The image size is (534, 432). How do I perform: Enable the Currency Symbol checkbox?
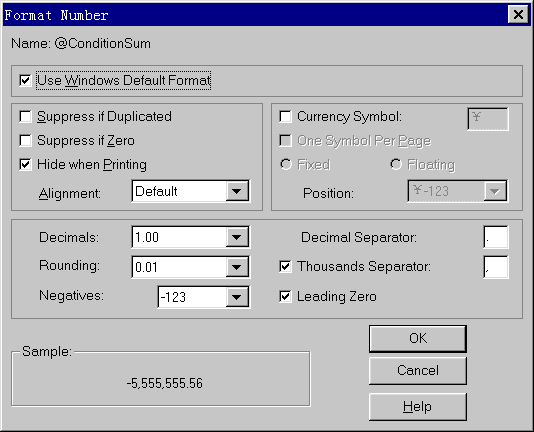point(285,117)
